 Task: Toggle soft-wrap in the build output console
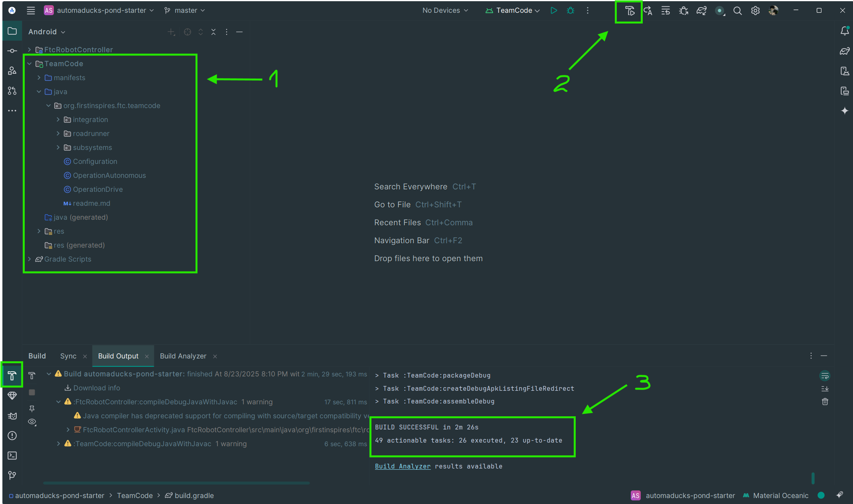pos(825,376)
